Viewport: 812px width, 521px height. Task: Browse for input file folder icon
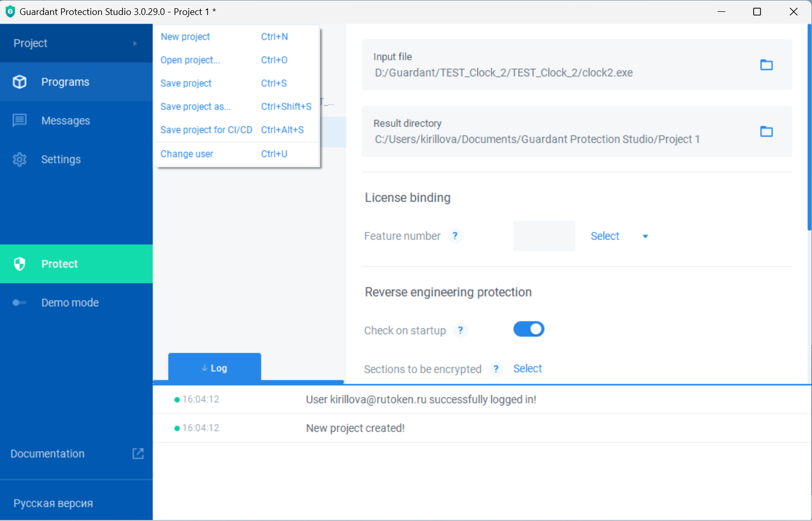pos(766,65)
